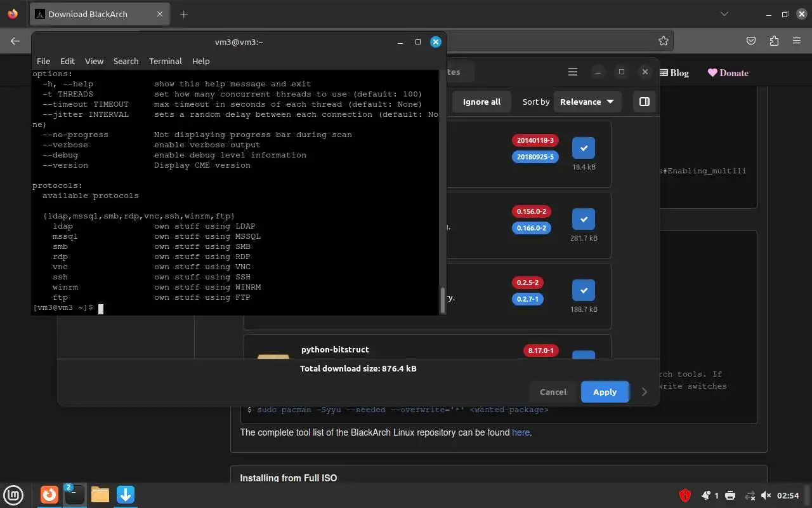Click the 02:54 clock in the tray
The height and width of the screenshot is (508, 812).
tap(788, 495)
